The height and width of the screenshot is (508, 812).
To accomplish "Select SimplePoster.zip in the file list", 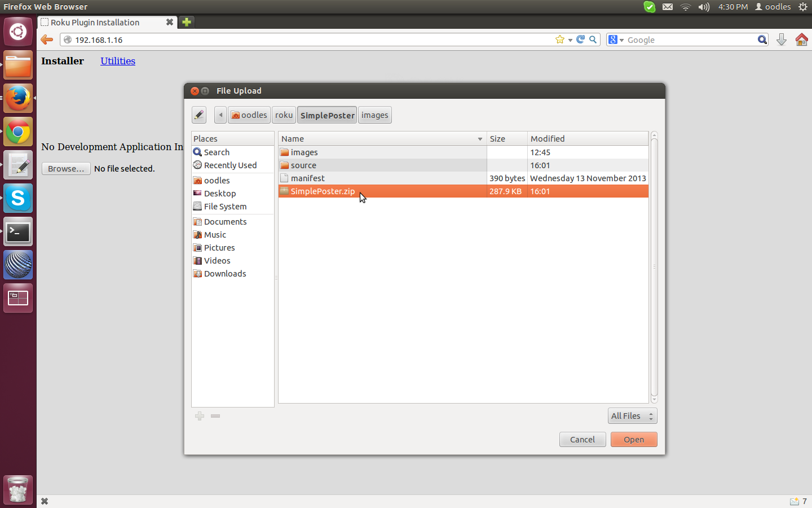I will 464,191.
